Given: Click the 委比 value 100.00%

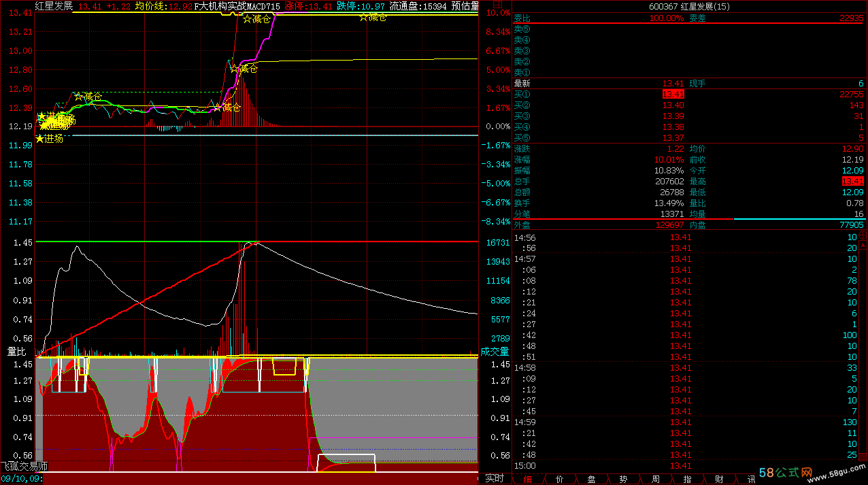Looking at the screenshot, I should [x=666, y=18].
